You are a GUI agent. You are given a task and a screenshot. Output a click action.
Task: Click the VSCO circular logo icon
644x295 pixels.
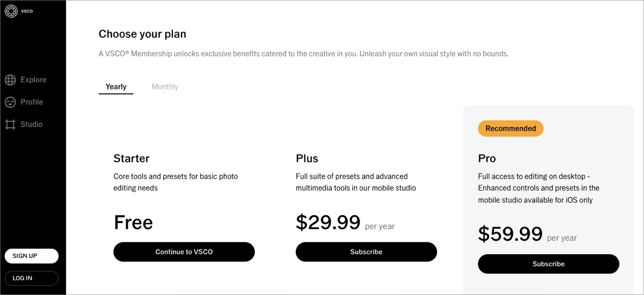11,11
